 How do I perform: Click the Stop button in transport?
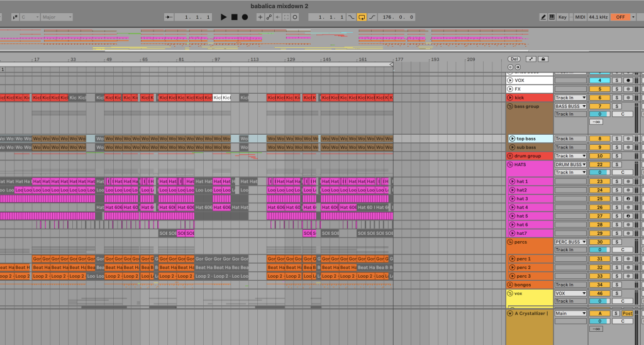tap(235, 17)
